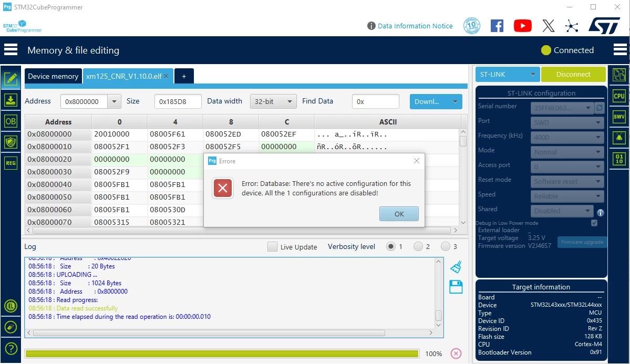Switch to xm125_CNR_V1.10.0.elf tab

click(124, 76)
